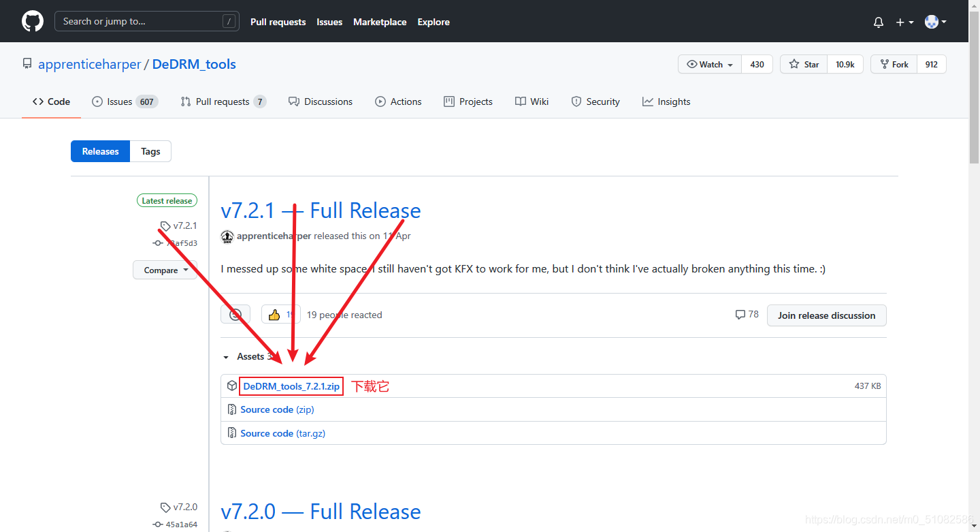This screenshot has width=980, height=532.
Task: Click the page vertical scrollbar
Action: [x=974, y=89]
